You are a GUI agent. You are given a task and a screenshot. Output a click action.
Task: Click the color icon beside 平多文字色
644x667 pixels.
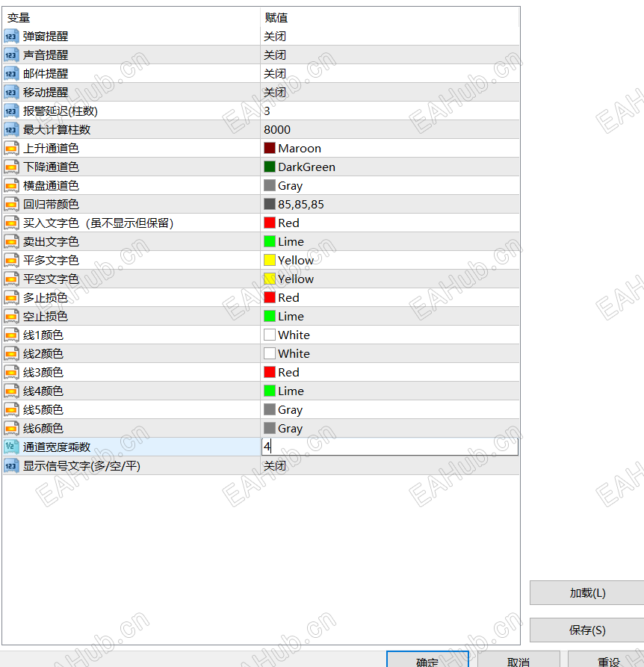pos(11,261)
